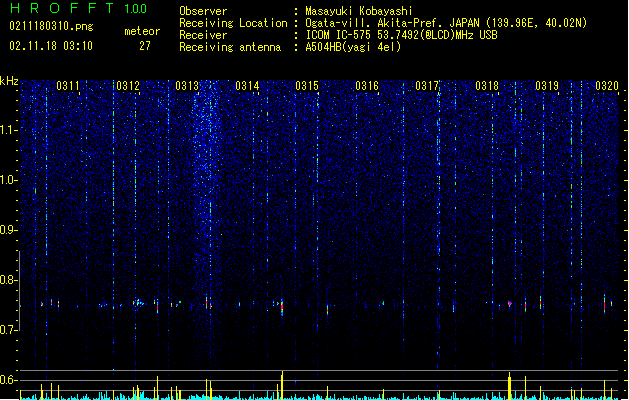Click the 0.7 frequency axis label
Image resolution: width=629 pixels, height=400 pixels.
(8, 330)
